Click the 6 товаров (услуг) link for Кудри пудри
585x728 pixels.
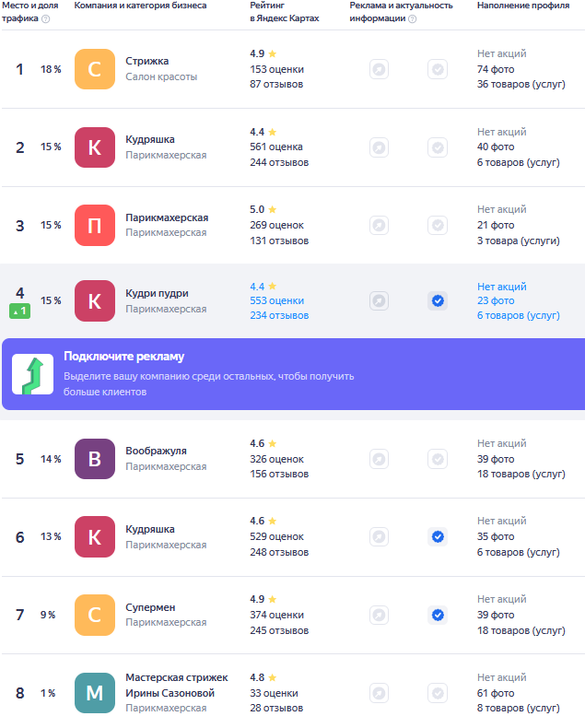coord(519,316)
